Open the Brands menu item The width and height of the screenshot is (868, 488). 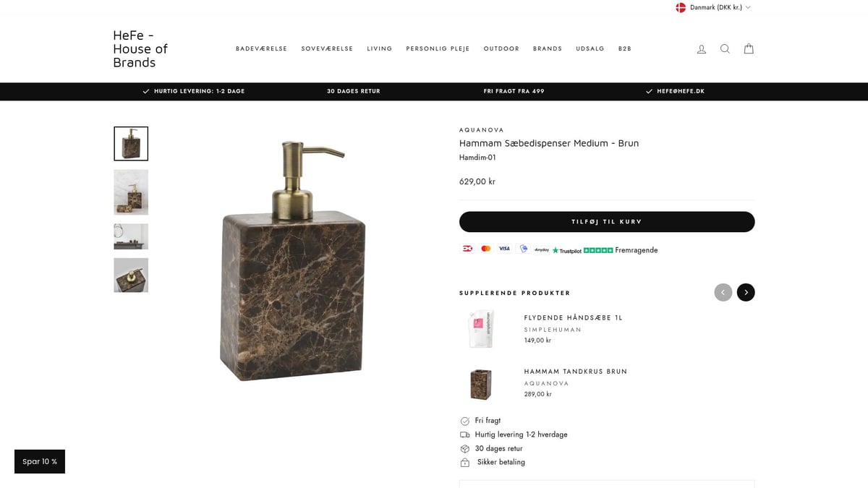point(548,49)
